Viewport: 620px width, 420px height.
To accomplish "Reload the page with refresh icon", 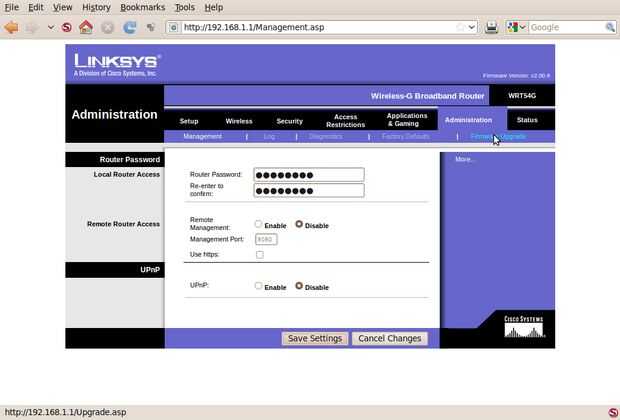I will coord(129,27).
